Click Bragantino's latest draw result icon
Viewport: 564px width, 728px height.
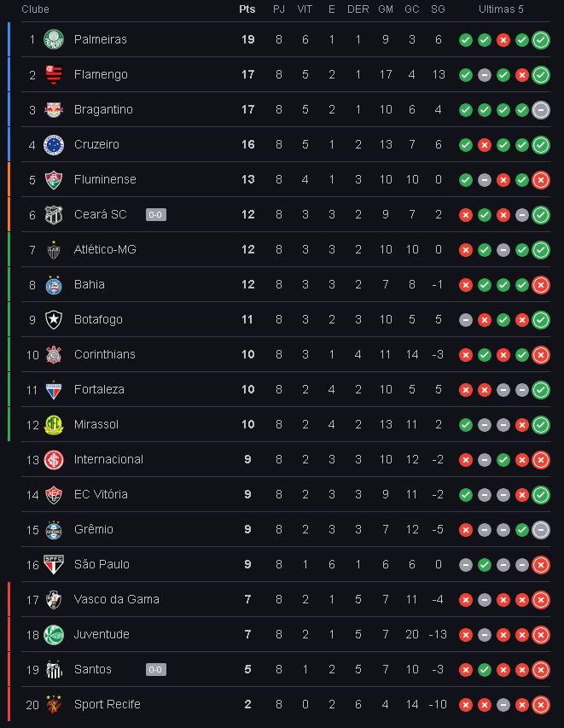(x=541, y=110)
